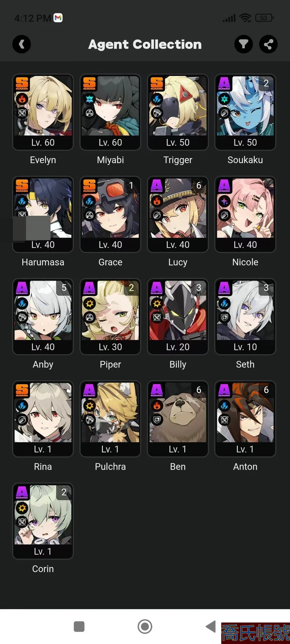Viewport: 290px width, 644px height.
Task: Tap the Harumasa name label
Action: 43,262
